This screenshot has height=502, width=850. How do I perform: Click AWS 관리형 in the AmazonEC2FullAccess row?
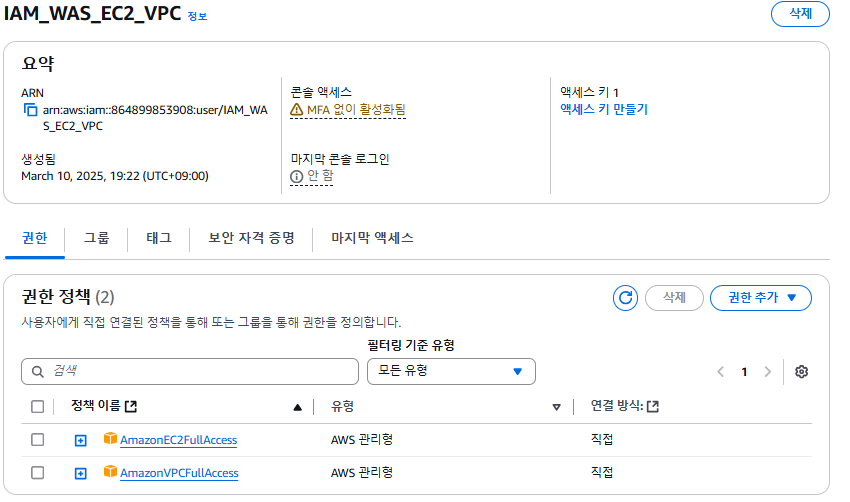pos(362,440)
